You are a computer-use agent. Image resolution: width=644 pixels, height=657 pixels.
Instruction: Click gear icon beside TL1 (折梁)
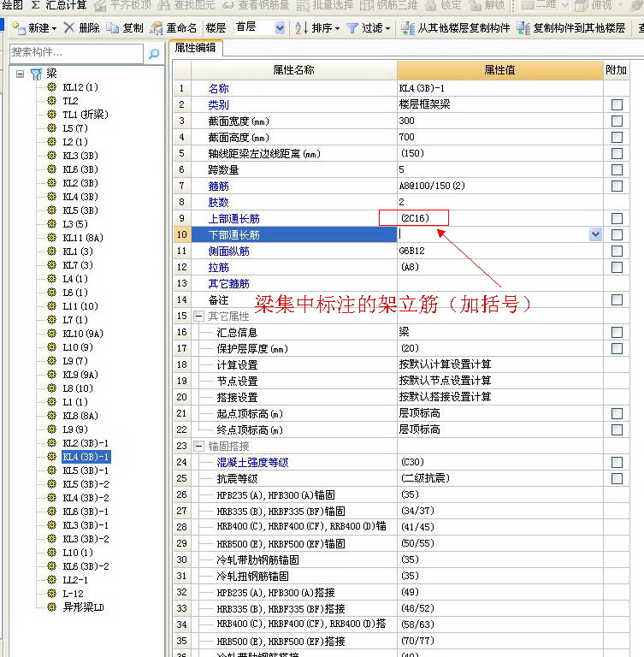[x=51, y=114]
